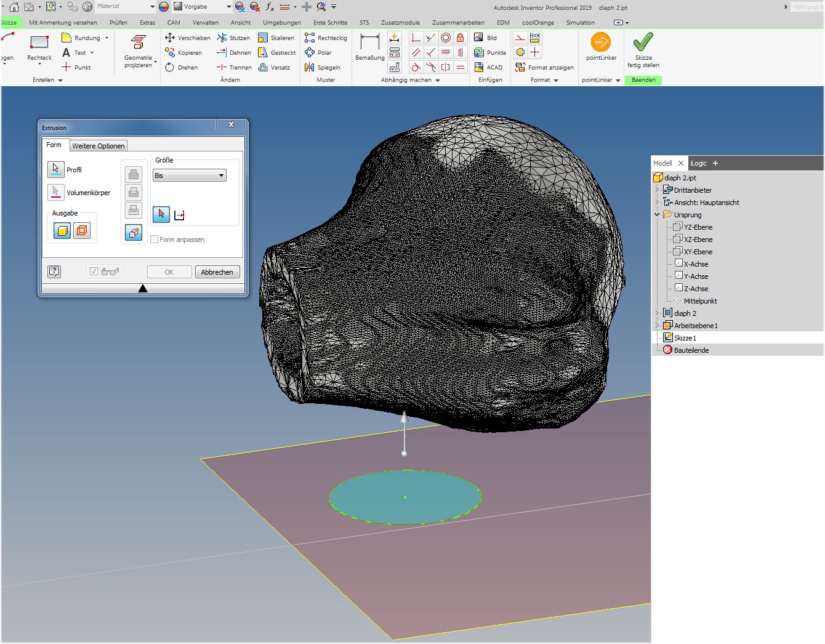Select the solid body output option

(x=62, y=231)
